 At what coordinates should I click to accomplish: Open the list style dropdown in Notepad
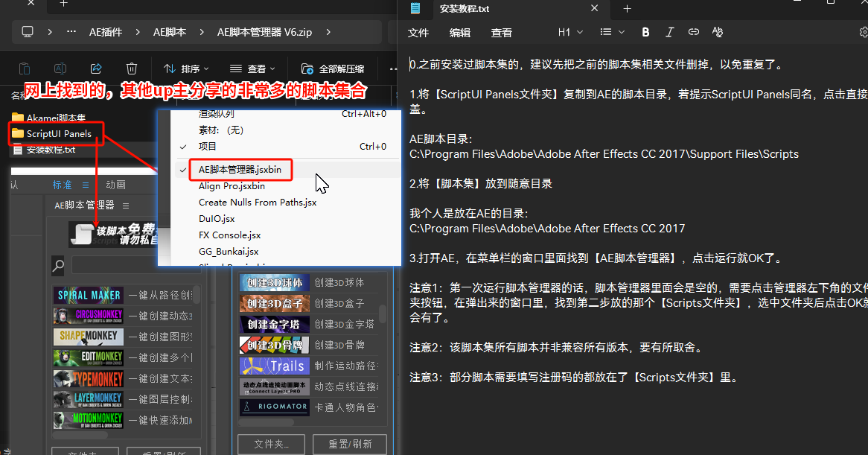pyautogui.click(x=612, y=32)
